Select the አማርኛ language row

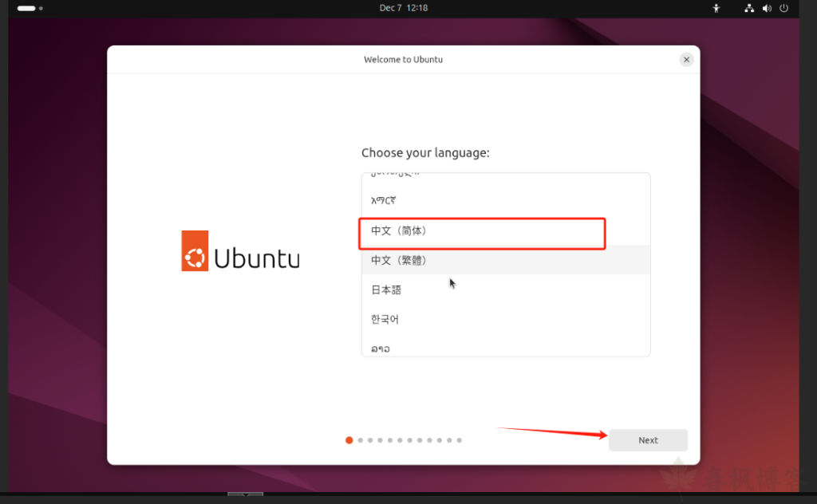(505, 200)
